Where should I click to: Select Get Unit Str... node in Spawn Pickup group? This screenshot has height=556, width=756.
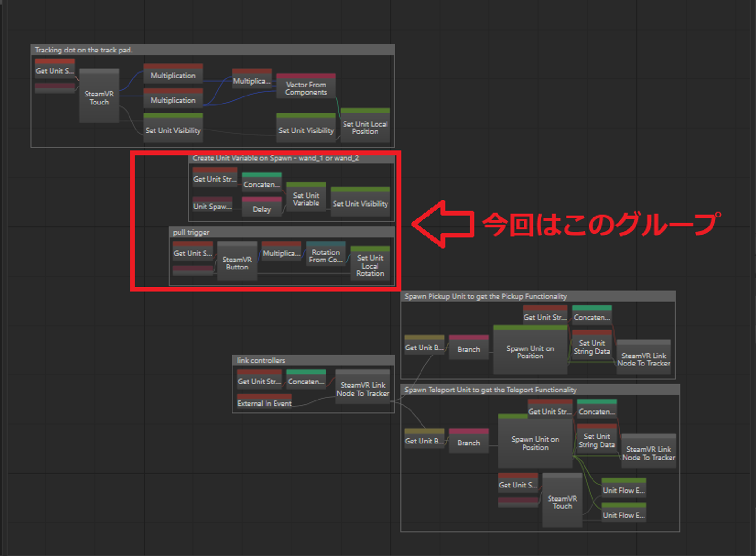pyautogui.click(x=545, y=315)
